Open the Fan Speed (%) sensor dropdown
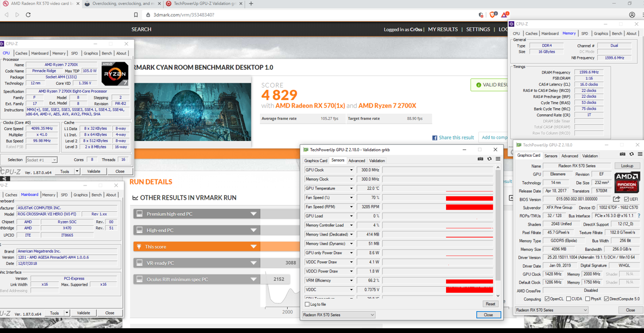The width and height of the screenshot is (644, 333). (351, 198)
